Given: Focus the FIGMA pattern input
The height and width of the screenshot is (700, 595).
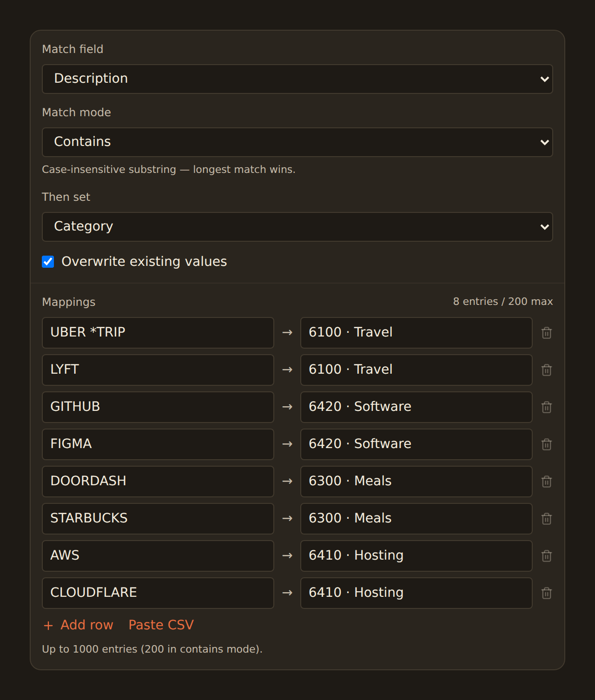Looking at the screenshot, I should coord(158,444).
